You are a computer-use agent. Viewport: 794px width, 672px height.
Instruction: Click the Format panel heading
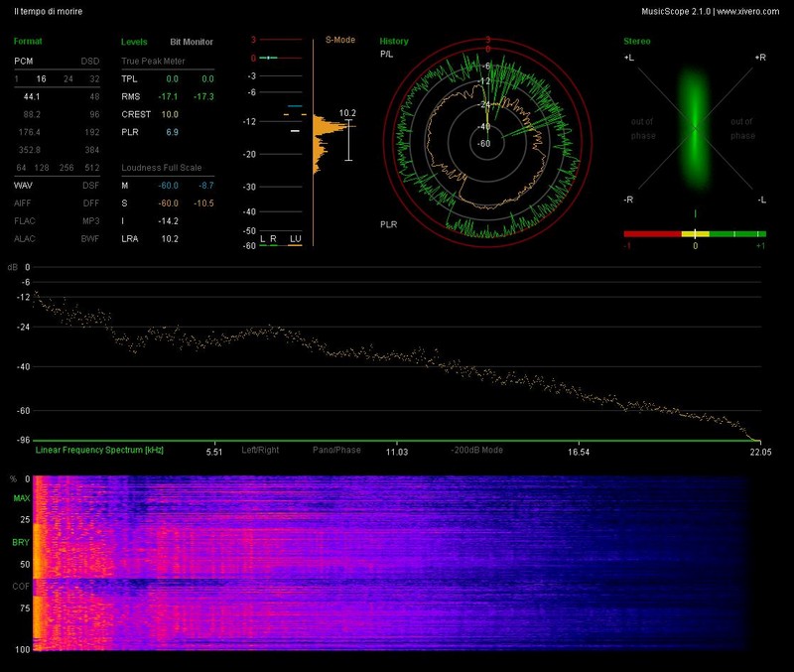coord(28,42)
